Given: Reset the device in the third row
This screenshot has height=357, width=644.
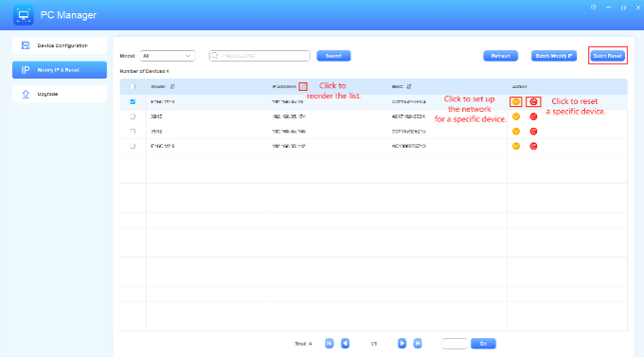Looking at the screenshot, I should (x=533, y=132).
